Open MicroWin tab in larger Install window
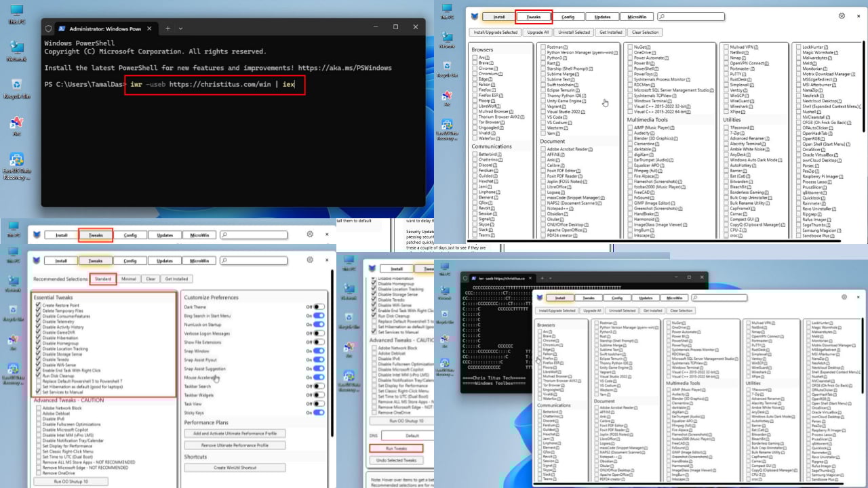This screenshot has width=868, height=488. point(637,17)
